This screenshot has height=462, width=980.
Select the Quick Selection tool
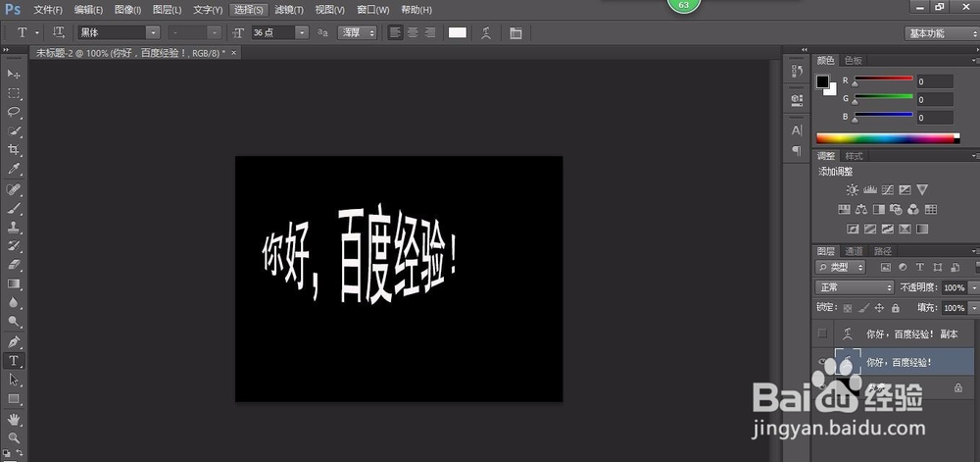[x=14, y=131]
